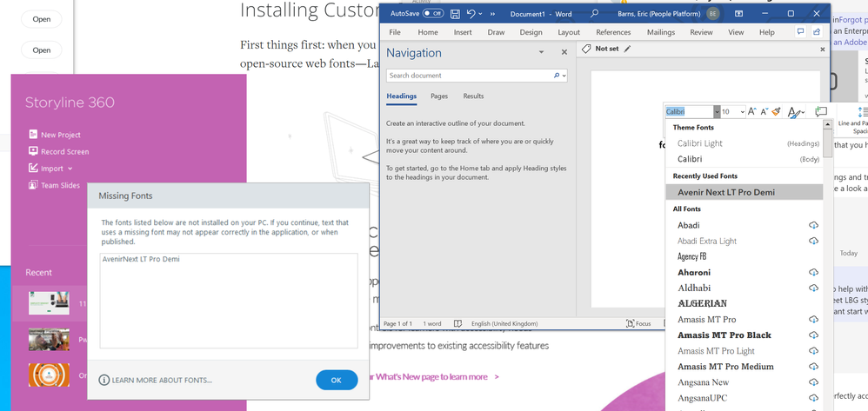Close the Navigation pane
The height and width of the screenshot is (411, 868).
pos(564,52)
